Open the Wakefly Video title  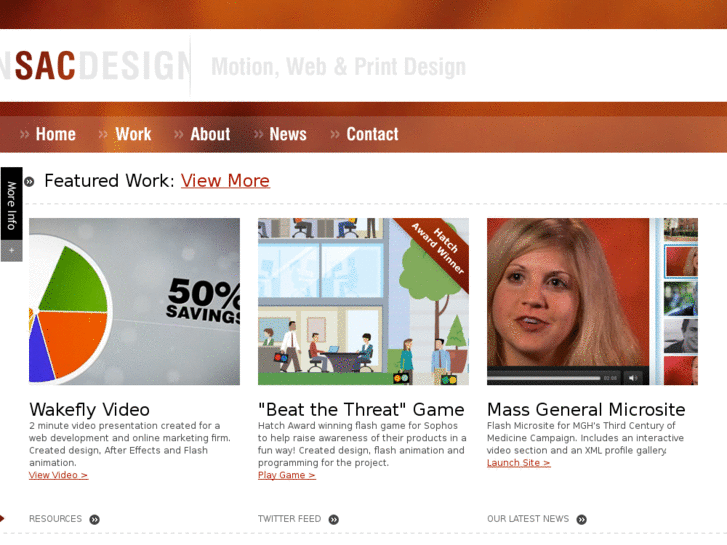coord(89,410)
